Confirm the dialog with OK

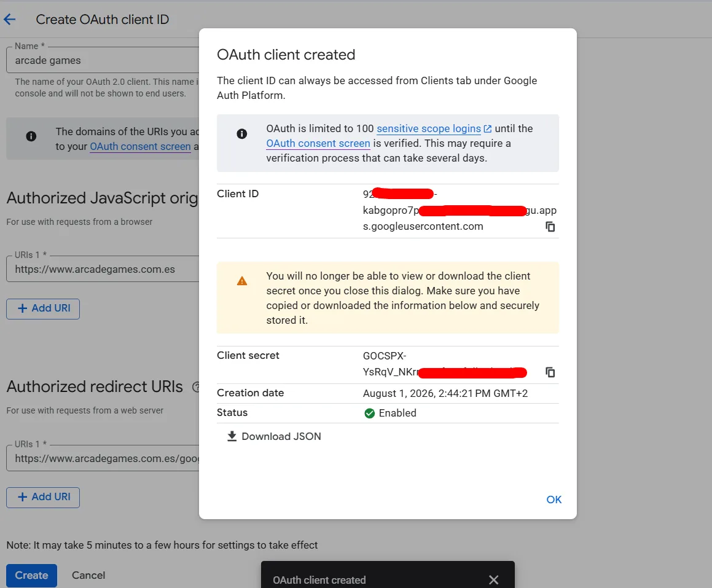(554, 500)
